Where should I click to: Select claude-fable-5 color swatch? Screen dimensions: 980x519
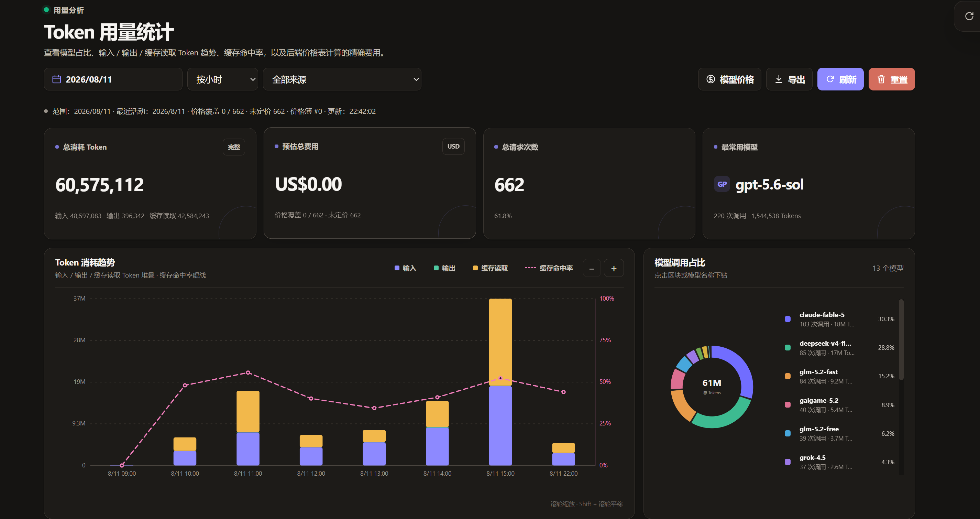tap(788, 319)
